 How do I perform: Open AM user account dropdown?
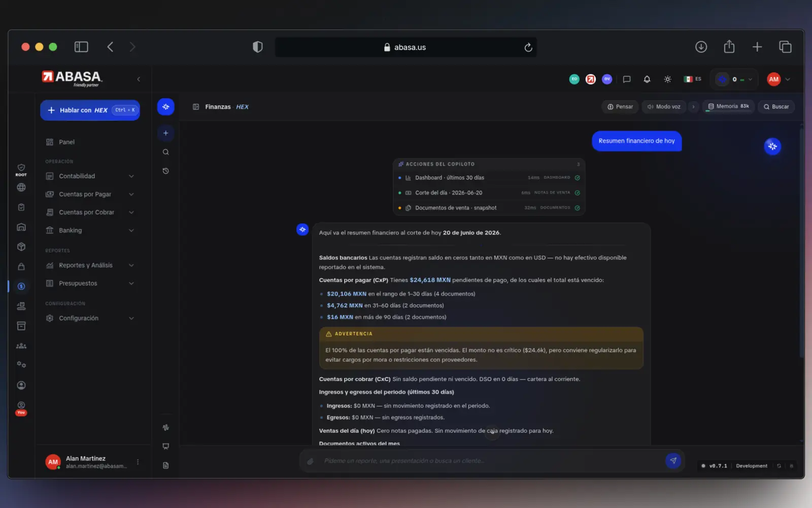(x=779, y=79)
